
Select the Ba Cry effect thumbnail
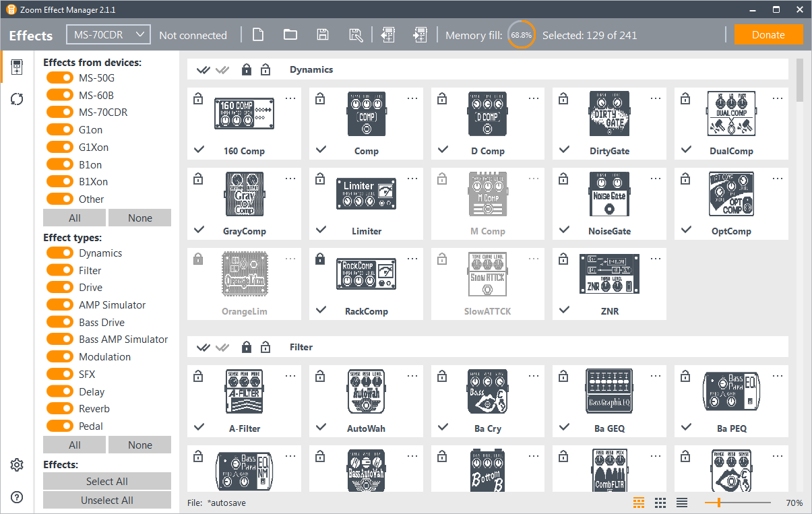click(488, 391)
